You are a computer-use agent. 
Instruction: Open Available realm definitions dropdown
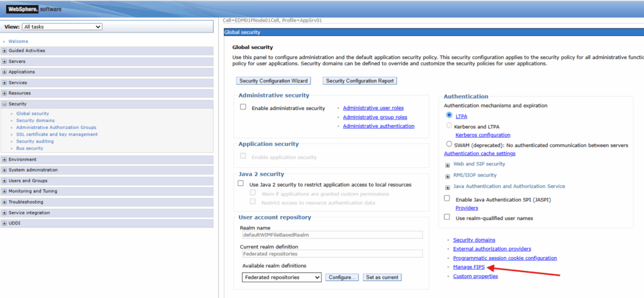coord(282,277)
